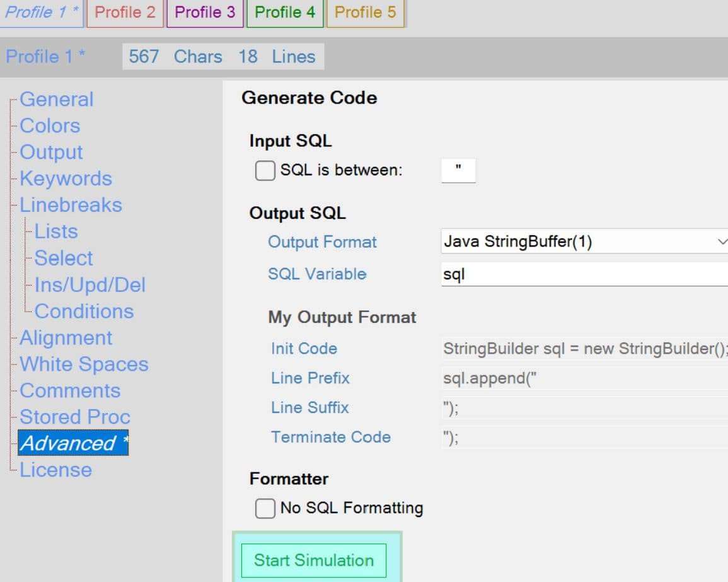Click the SQL is between quote field

(x=458, y=170)
